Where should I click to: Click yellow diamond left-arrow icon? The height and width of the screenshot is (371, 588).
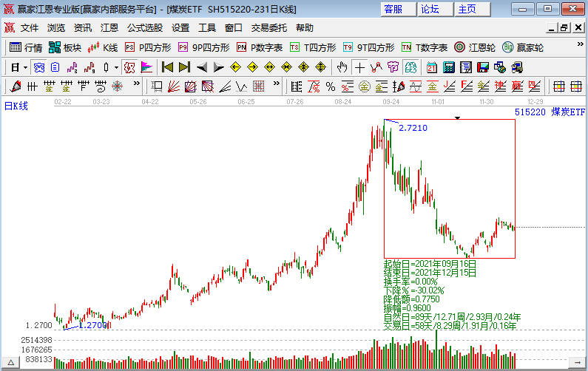point(235,68)
